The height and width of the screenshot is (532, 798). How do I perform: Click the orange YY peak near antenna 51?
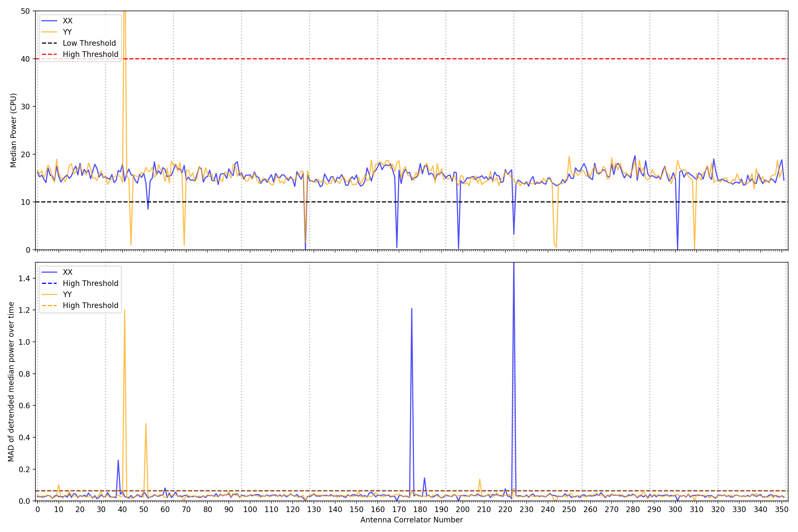click(146, 424)
